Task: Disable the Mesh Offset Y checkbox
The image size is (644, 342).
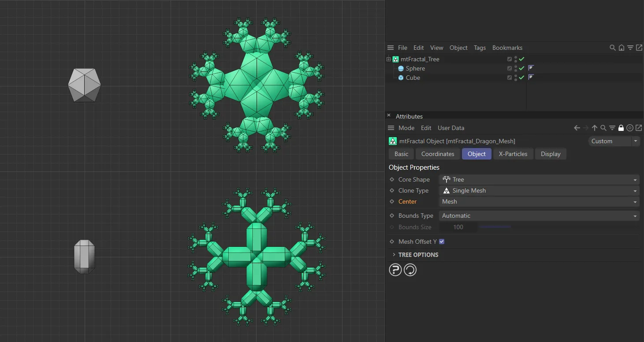Action: point(442,242)
